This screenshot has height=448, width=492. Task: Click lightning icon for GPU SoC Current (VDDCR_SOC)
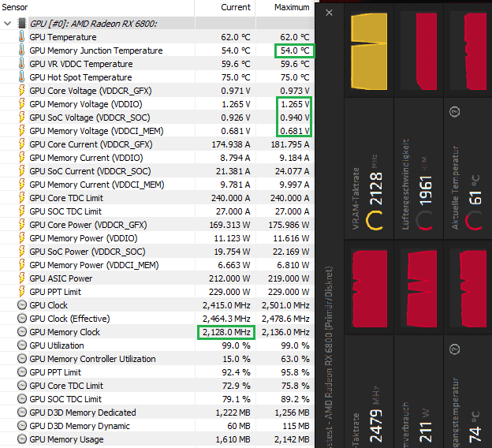pos(21,171)
